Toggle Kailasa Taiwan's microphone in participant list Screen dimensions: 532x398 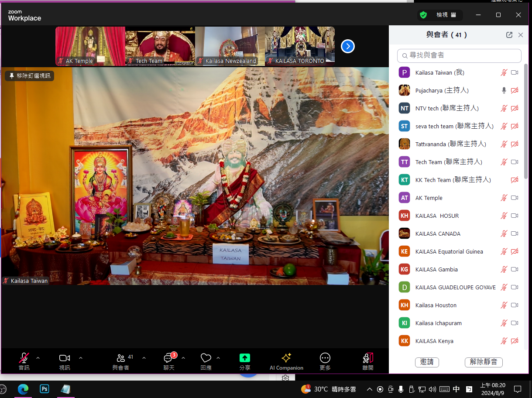(504, 72)
